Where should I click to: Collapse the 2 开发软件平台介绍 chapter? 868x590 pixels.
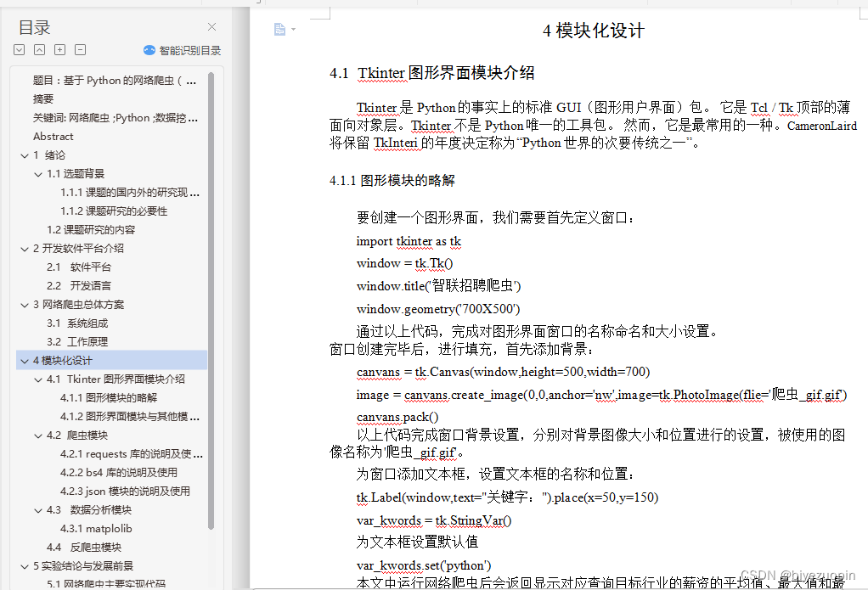pos(25,249)
